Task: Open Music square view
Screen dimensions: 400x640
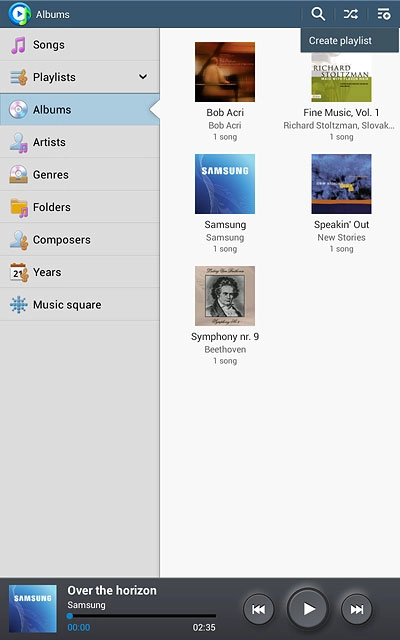Action: pyautogui.click(x=80, y=304)
